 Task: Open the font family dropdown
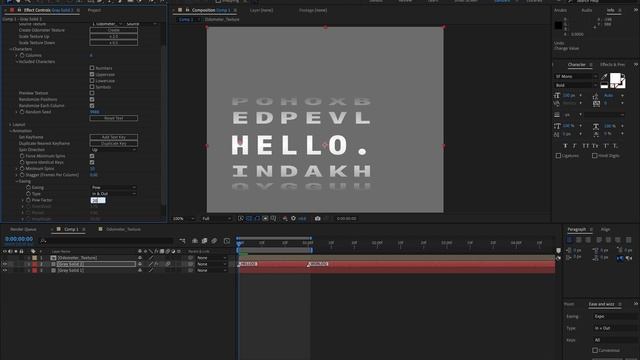coord(576,76)
